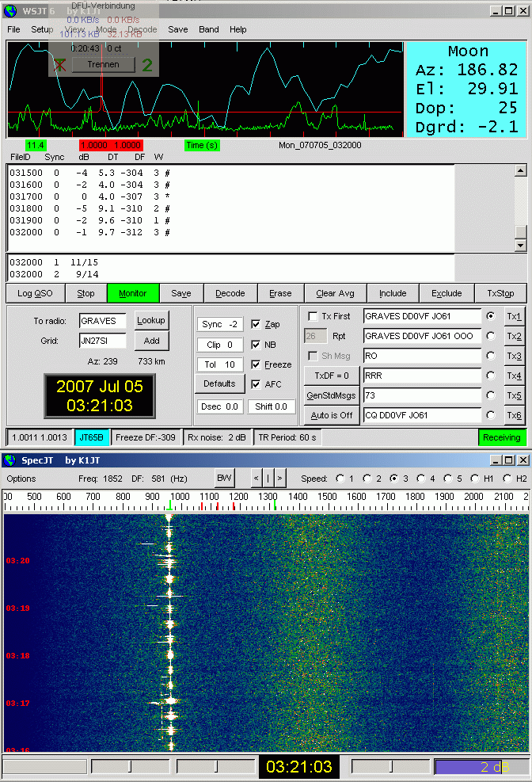Image resolution: width=532 pixels, height=782 pixels.
Task: Click the TxDF = 0 button
Action: point(332,376)
